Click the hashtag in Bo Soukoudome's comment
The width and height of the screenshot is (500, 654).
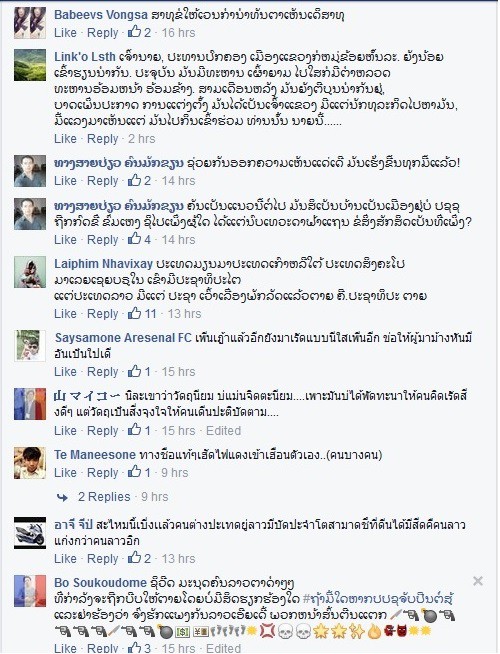(x=378, y=599)
